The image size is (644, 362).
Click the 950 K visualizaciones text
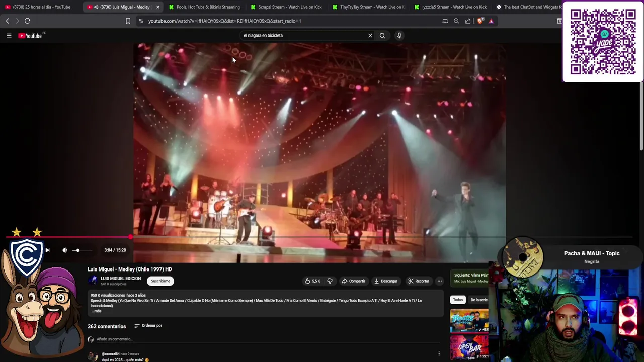(108, 295)
